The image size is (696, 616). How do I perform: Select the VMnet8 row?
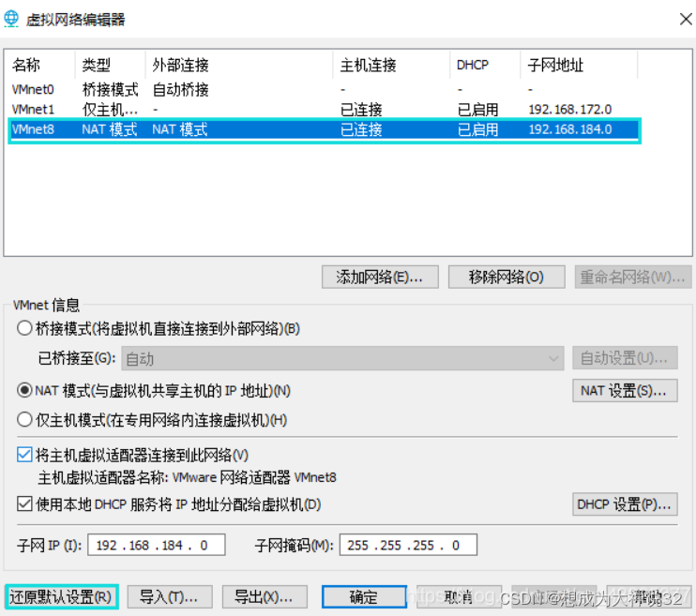(x=324, y=129)
